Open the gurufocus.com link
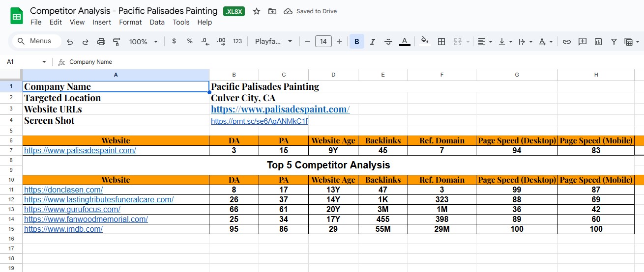 click(x=72, y=209)
